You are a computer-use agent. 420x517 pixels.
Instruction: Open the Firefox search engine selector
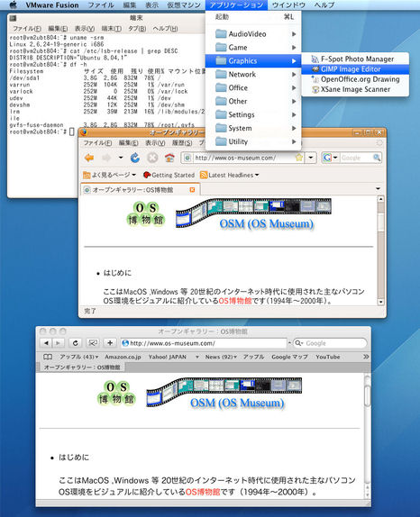[x=331, y=158]
